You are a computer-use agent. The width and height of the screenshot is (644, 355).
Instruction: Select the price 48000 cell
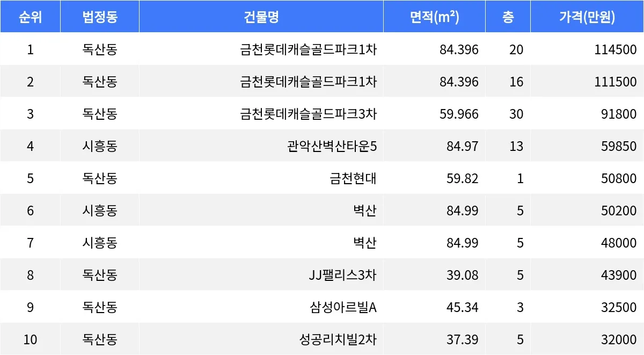coord(619,243)
